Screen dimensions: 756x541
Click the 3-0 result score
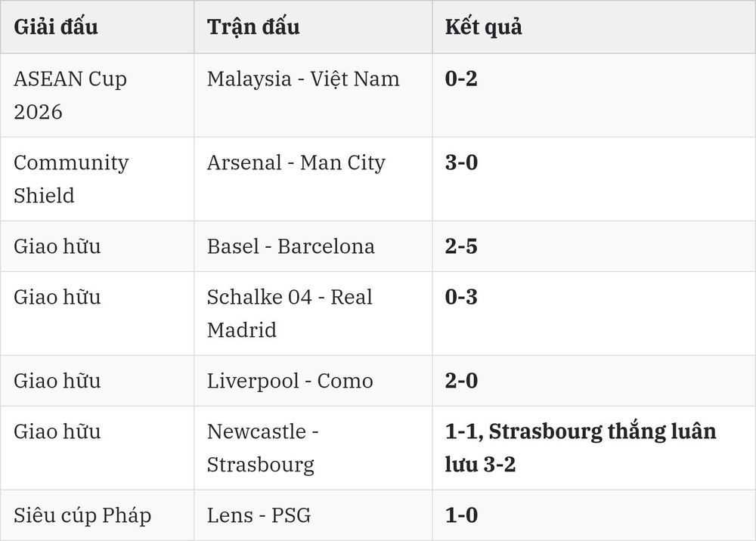pyautogui.click(x=461, y=162)
